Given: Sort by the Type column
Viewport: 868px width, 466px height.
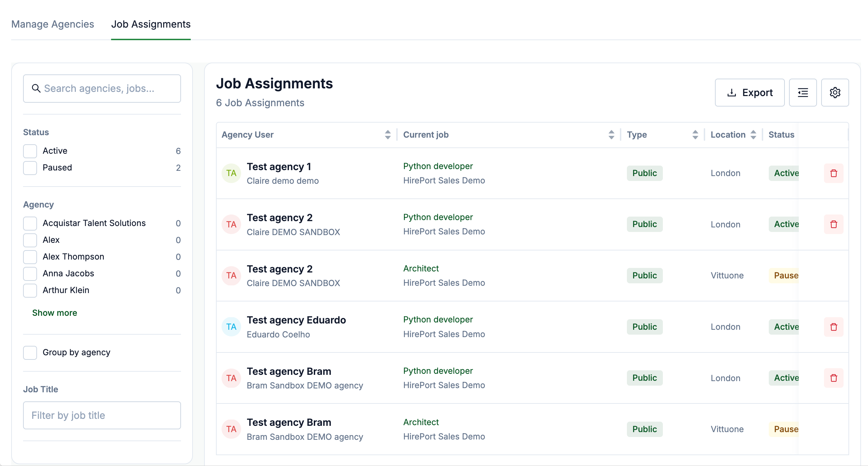Looking at the screenshot, I should (x=695, y=135).
